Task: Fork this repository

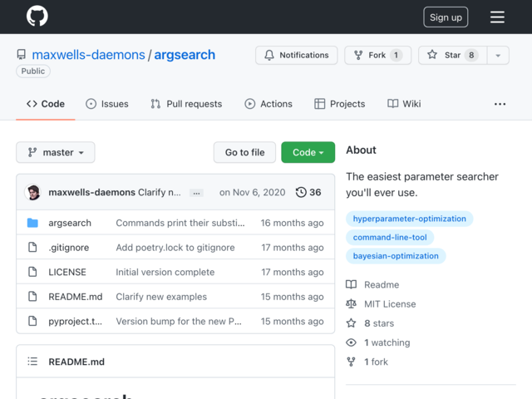Action: point(377,55)
